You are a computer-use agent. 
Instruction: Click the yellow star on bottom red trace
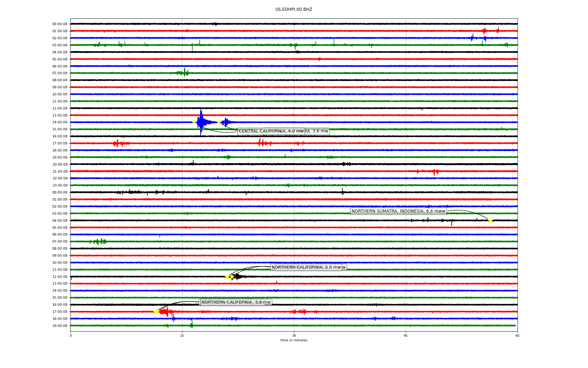pos(156,312)
